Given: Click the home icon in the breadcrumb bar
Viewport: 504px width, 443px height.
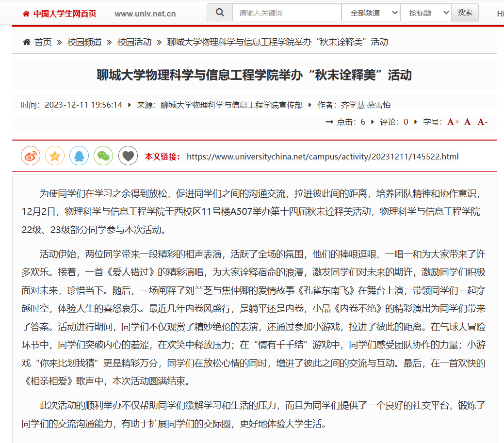Looking at the screenshot, I should (x=26, y=42).
